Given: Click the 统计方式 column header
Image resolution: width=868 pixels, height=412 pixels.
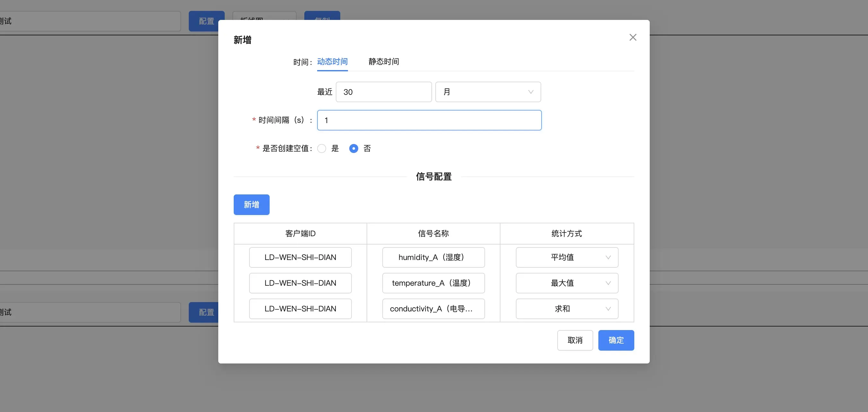Looking at the screenshot, I should point(567,234).
